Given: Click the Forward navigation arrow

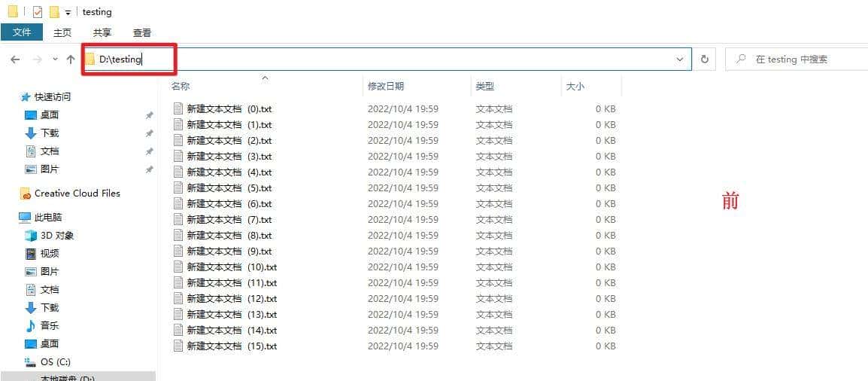Looking at the screenshot, I should (37, 59).
